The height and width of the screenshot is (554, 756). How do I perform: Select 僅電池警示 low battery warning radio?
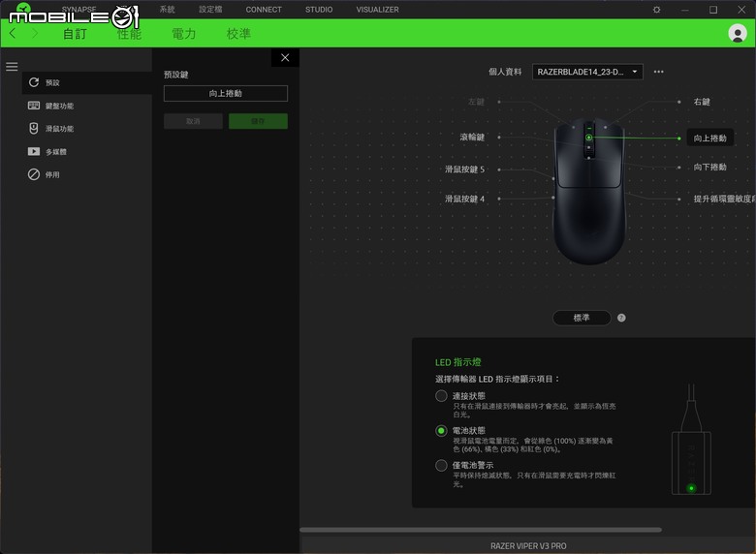point(441,465)
